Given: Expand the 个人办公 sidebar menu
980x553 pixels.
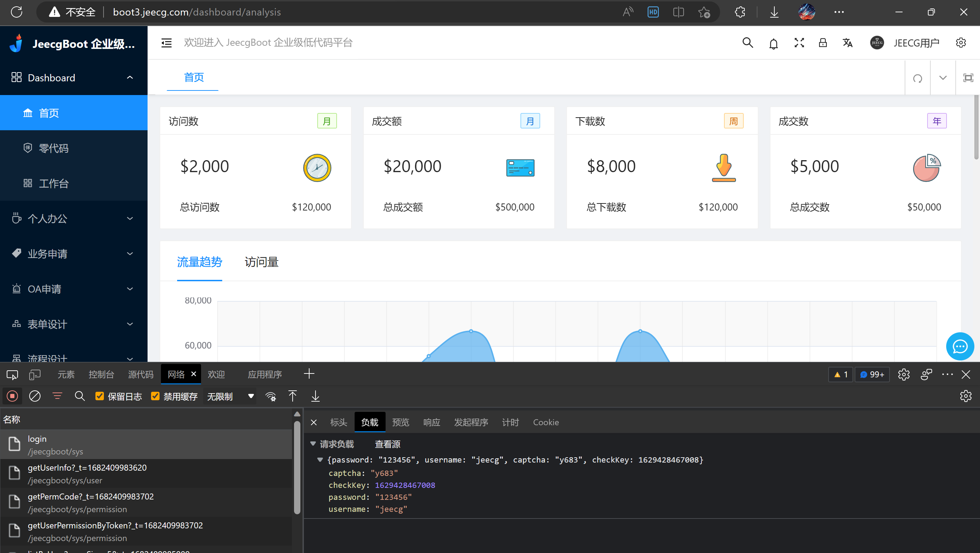Looking at the screenshot, I should (x=74, y=218).
